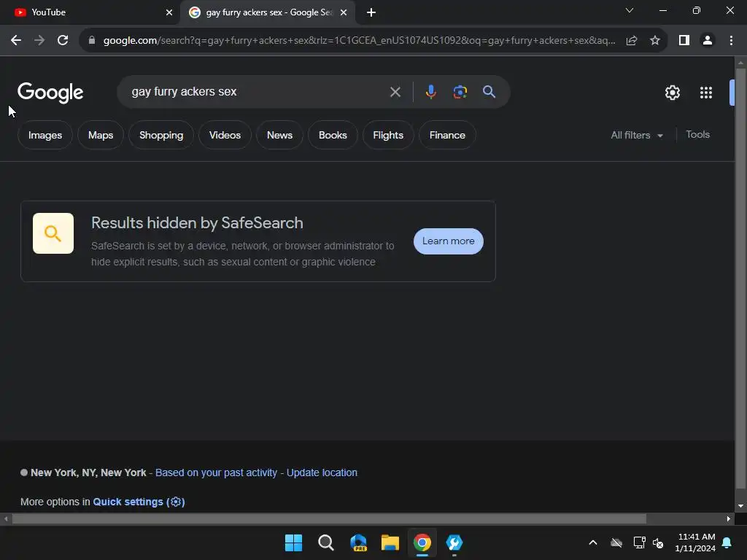
Task: Click the vertical scrollbar down arrow
Action: click(741, 506)
